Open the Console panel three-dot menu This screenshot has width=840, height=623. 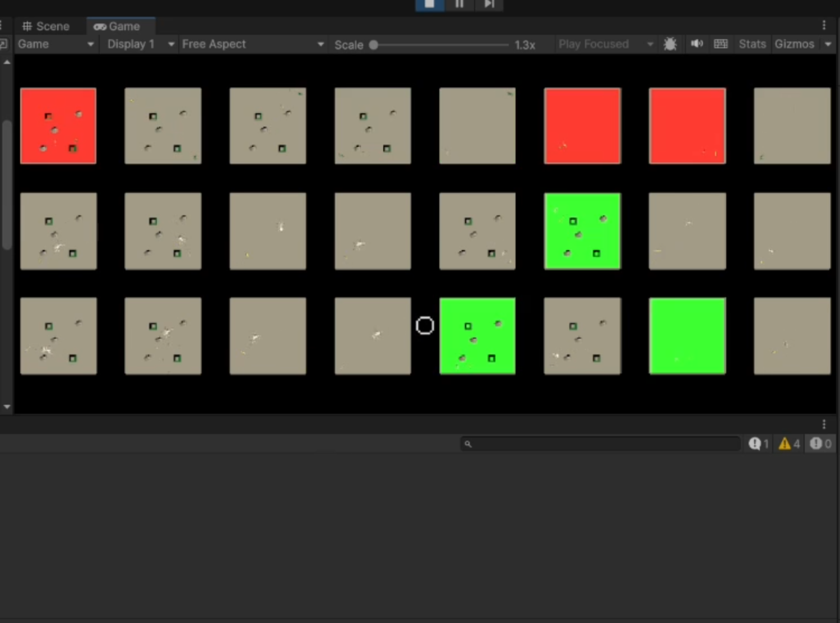tap(824, 424)
